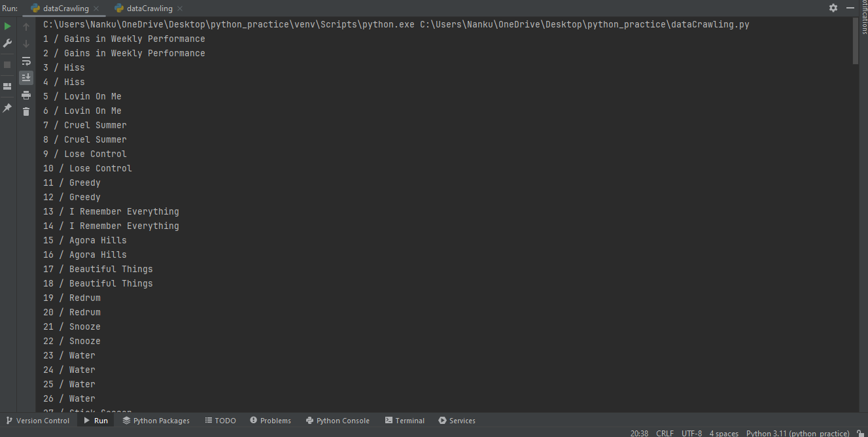Viewport: 868px width, 437px height.
Task: Enable scroll to end in console output
Action: (26, 78)
